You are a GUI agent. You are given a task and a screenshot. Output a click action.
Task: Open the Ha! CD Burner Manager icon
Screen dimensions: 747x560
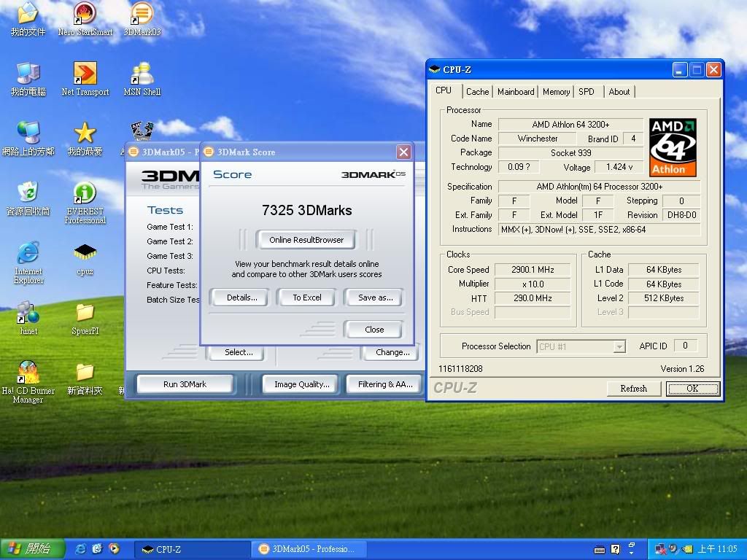[x=28, y=382]
